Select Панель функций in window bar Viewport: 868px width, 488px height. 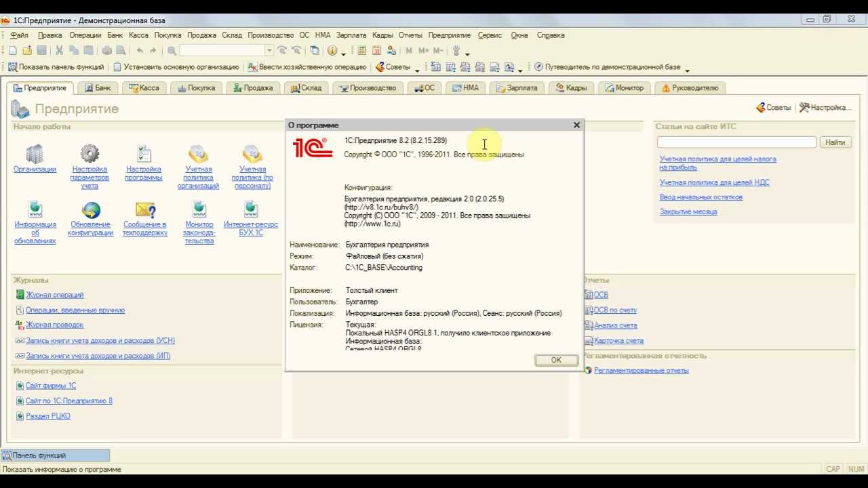[55, 455]
